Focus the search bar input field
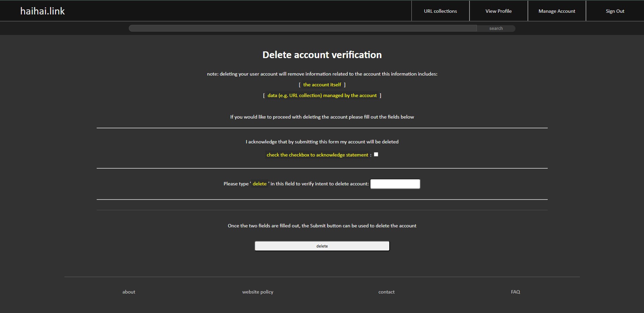 (302, 28)
